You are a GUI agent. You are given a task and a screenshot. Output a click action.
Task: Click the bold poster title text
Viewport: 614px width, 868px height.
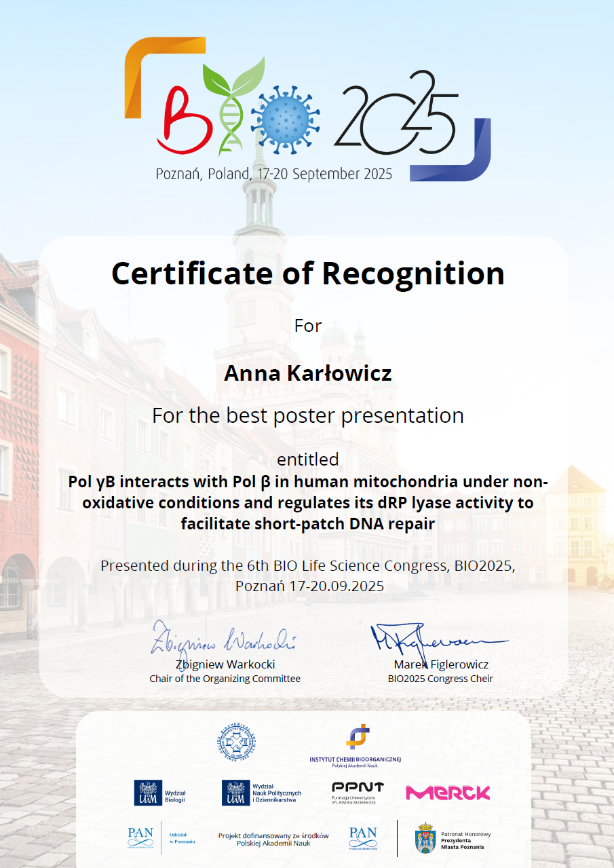tap(307, 503)
